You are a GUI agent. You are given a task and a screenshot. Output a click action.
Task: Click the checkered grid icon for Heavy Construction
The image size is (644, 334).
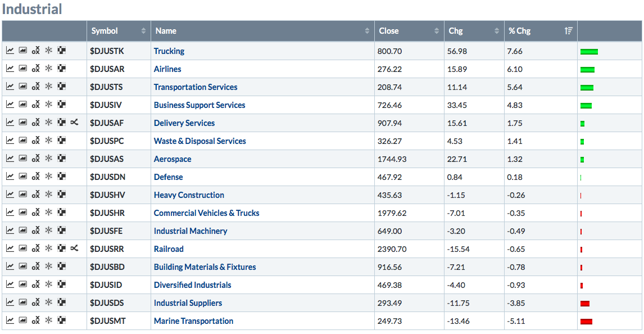(x=62, y=195)
